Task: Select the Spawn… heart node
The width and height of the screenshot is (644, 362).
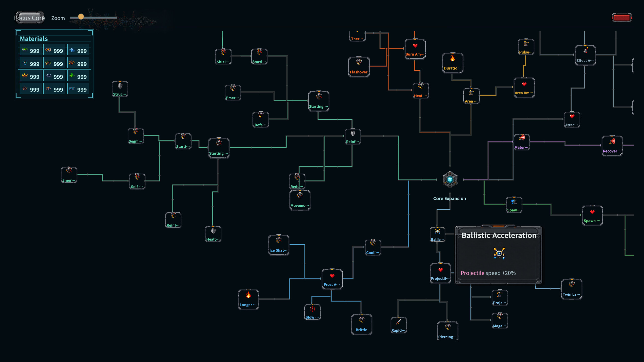Action: click(592, 215)
